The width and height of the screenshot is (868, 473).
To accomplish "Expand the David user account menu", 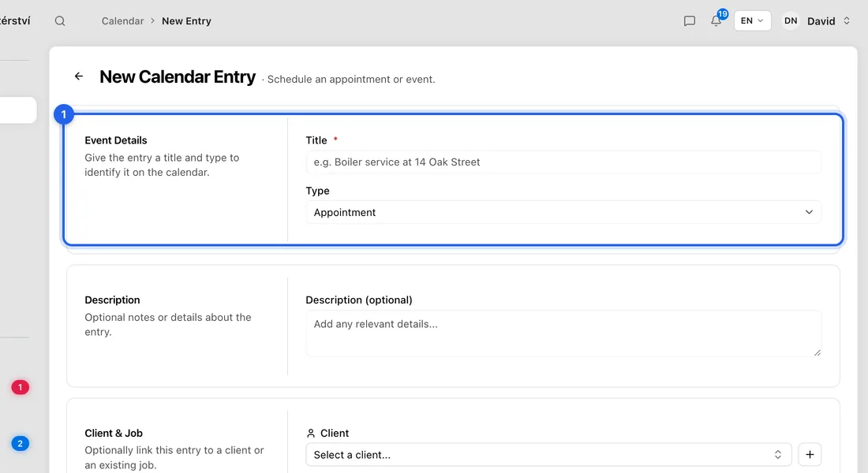I will pos(828,21).
